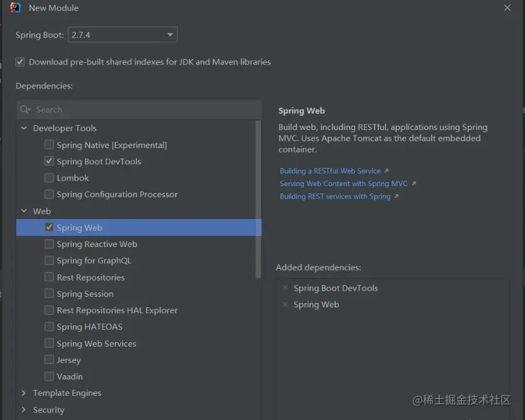Remove Spring Web from added dependencies
Screen dimensions: 525x420
coord(285,304)
